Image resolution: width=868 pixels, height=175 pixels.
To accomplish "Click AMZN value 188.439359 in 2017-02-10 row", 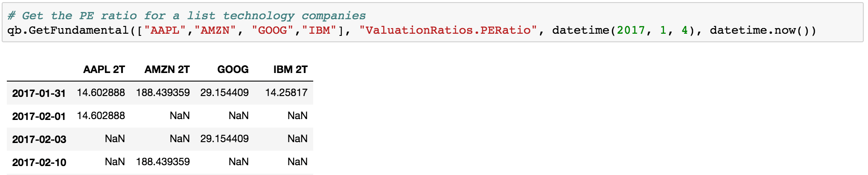I will coord(163,162).
